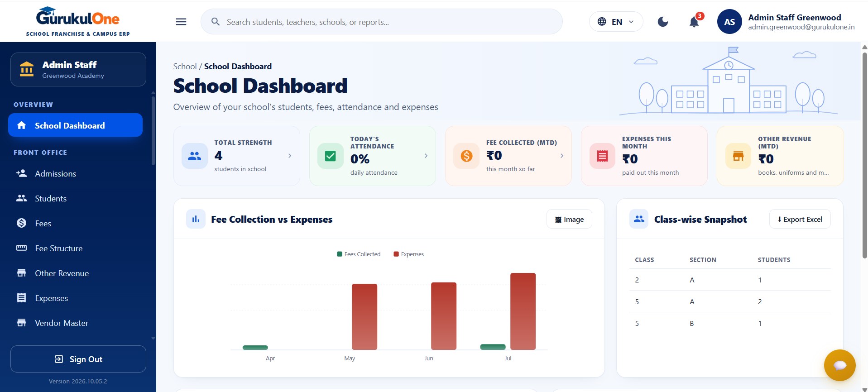Image resolution: width=868 pixels, height=392 pixels.
Task: Click the Total Strength people icon
Action: tap(195, 156)
